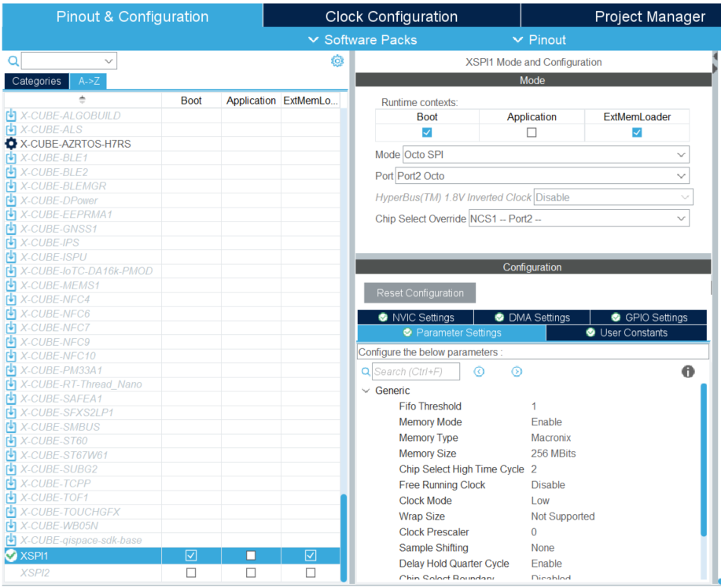Open the Parameter Settings tab
This screenshot has width=721, height=588.
[451, 333]
